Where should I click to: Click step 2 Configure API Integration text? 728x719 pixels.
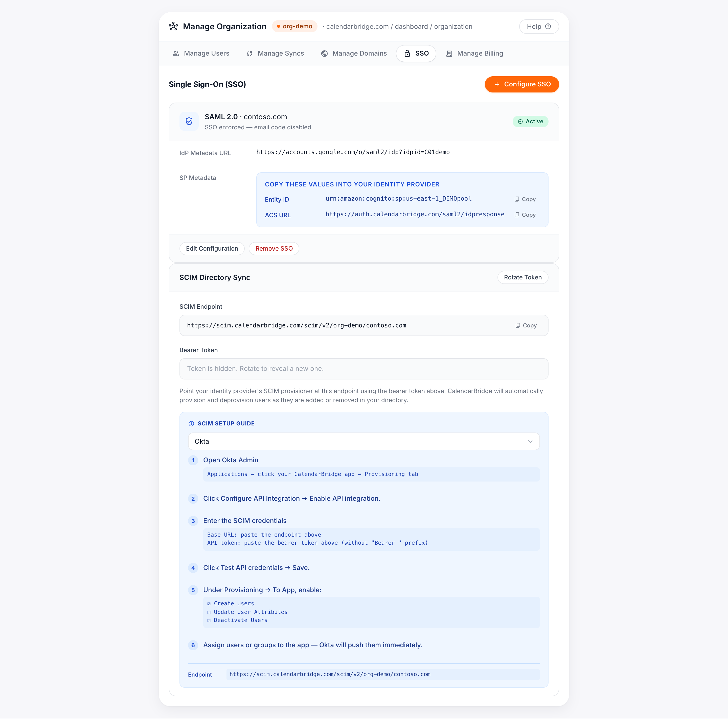click(292, 499)
